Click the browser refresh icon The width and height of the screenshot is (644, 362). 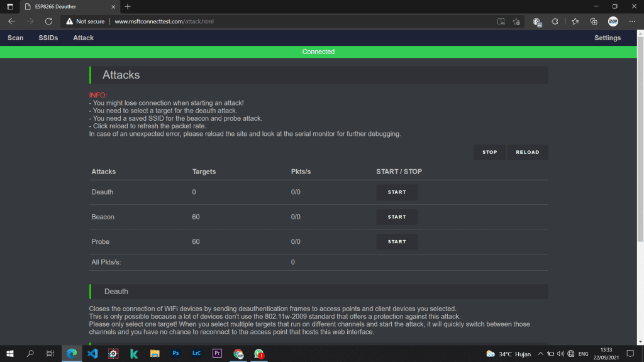point(48,21)
